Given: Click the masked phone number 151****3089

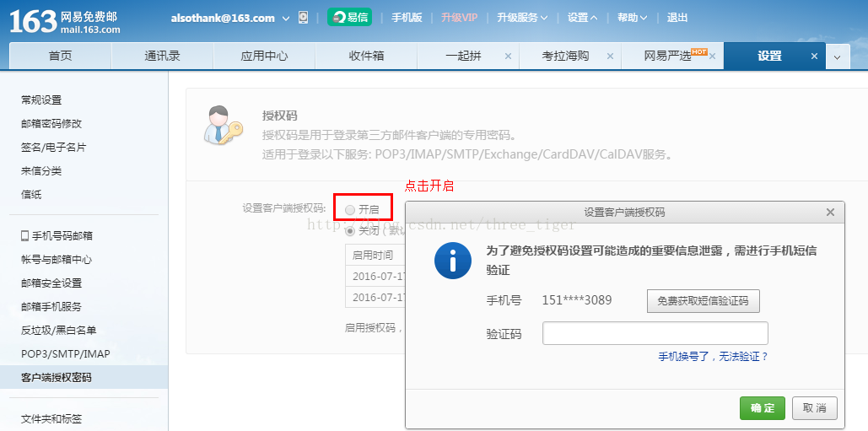Looking at the screenshot, I should [577, 300].
